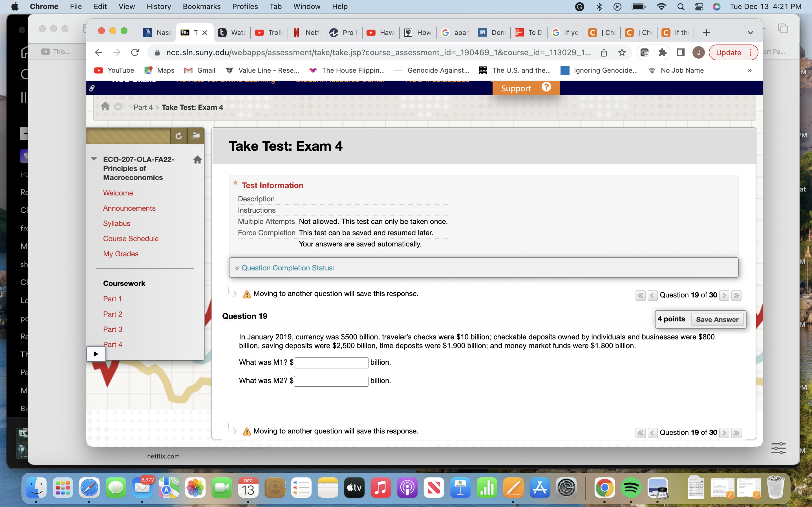Open breadcrumb dropdown next to home
Image resolution: width=812 pixels, height=507 pixels.
tap(118, 107)
